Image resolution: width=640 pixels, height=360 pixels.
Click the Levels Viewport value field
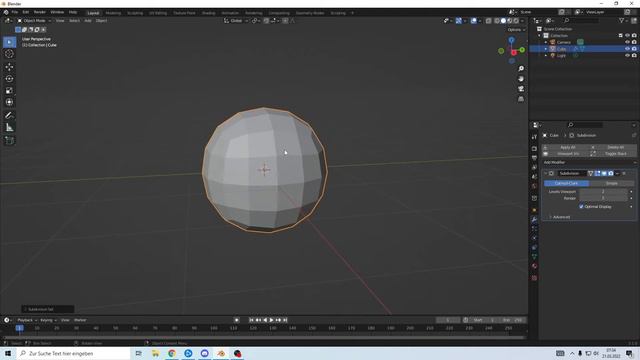click(x=603, y=191)
